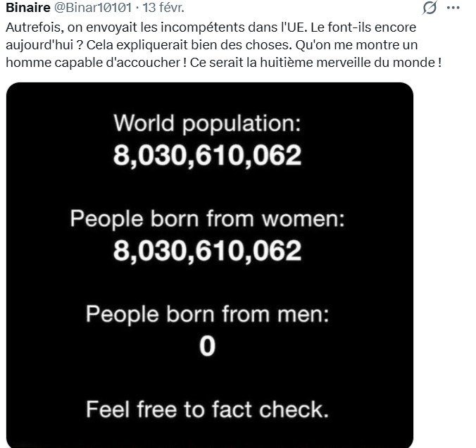
Task: Click the "People born from women:" text
Action: pos(208,219)
